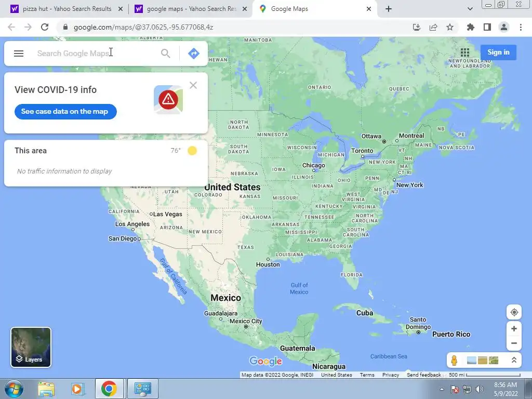
Task: Open the Terms link
Action: tap(367, 375)
